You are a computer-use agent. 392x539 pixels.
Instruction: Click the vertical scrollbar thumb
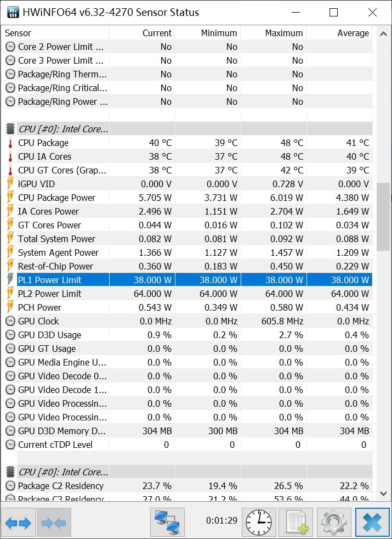click(383, 217)
